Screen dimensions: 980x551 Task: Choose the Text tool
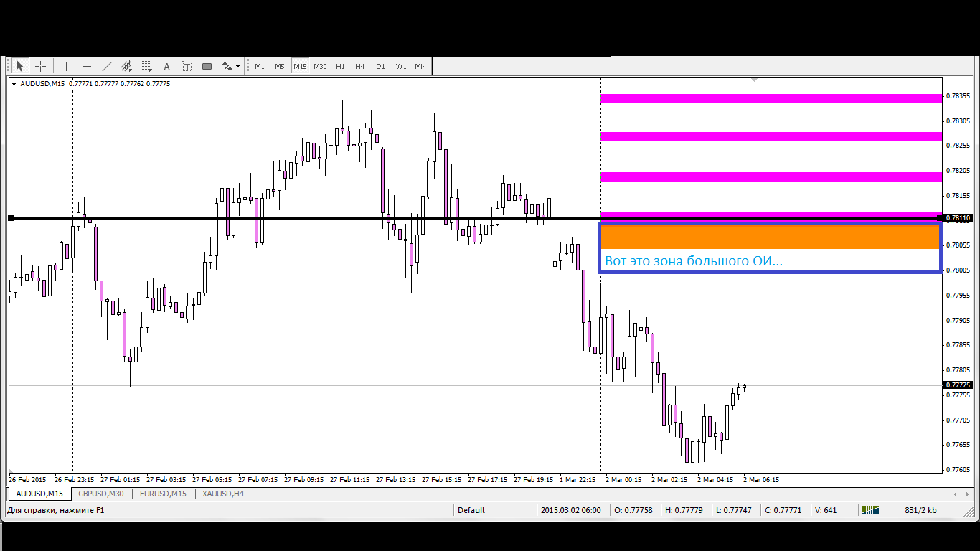point(167,66)
